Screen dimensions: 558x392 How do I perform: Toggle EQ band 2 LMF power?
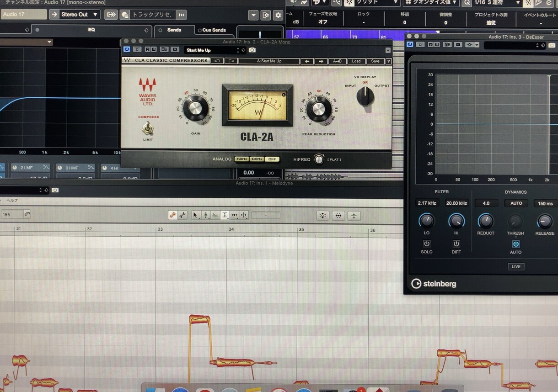pos(15,168)
